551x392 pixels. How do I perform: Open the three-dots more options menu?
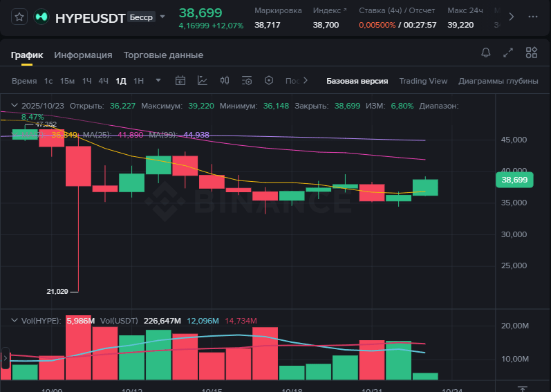[x=533, y=17]
